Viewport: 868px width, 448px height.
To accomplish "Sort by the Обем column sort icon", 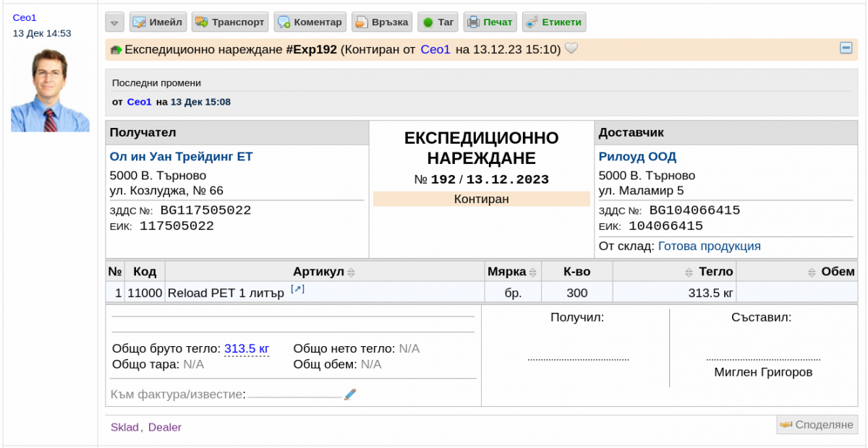I will (x=812, y=272).
